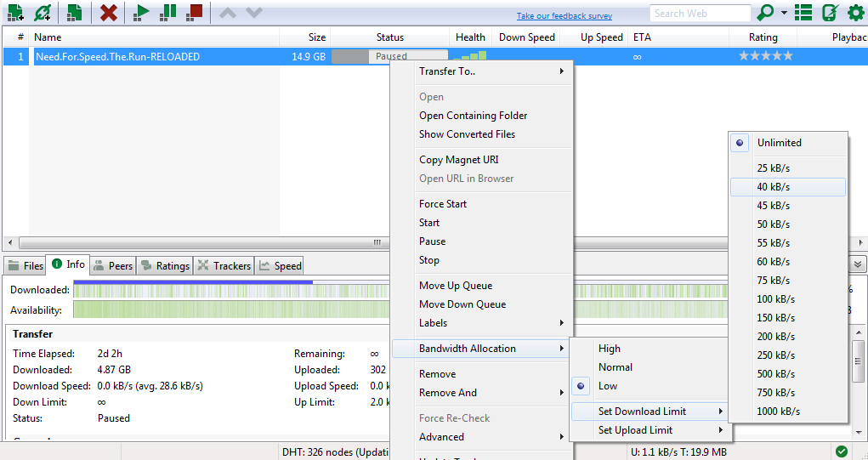This screenshot has height=460, width=868.
Task: Expand the Set Upload Limit submenu
Action: [x=650, y=430]
